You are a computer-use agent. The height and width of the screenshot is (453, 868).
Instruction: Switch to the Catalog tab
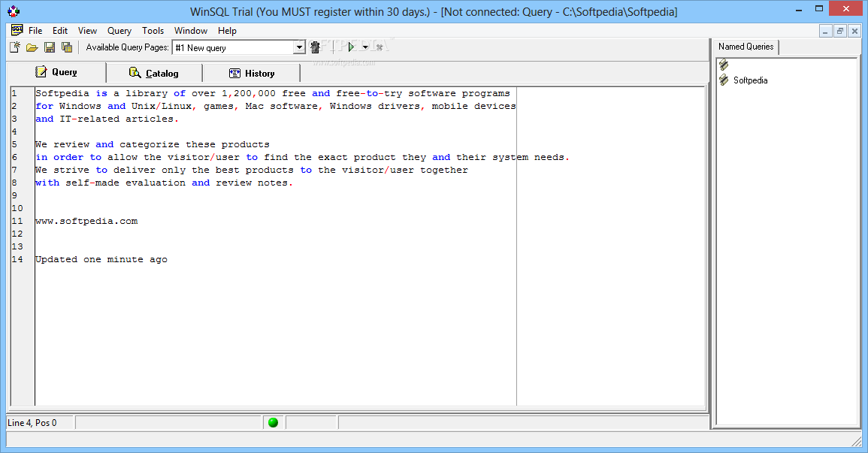(x=154, y=73)
